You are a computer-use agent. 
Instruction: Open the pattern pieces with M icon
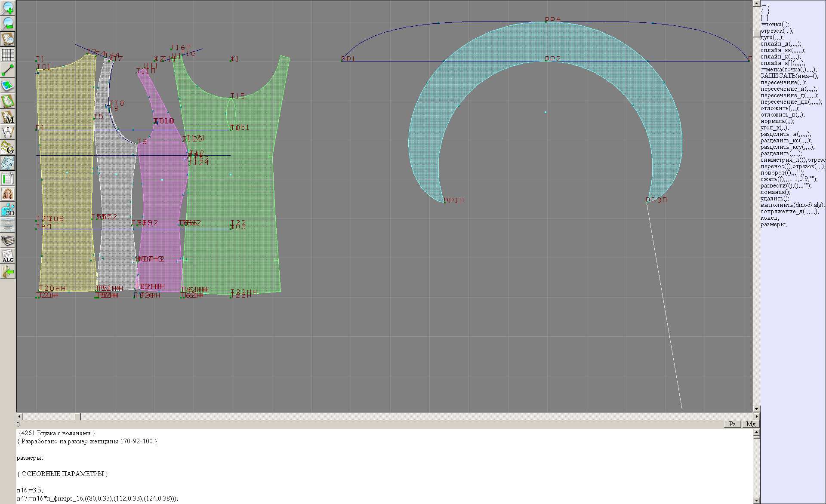click(x=8, y=117)
